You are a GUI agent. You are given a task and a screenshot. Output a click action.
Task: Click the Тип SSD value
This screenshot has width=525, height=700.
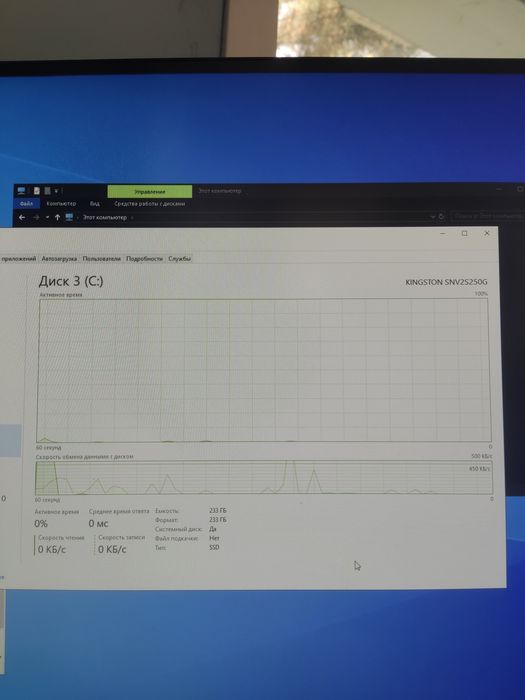coord(214,547)
